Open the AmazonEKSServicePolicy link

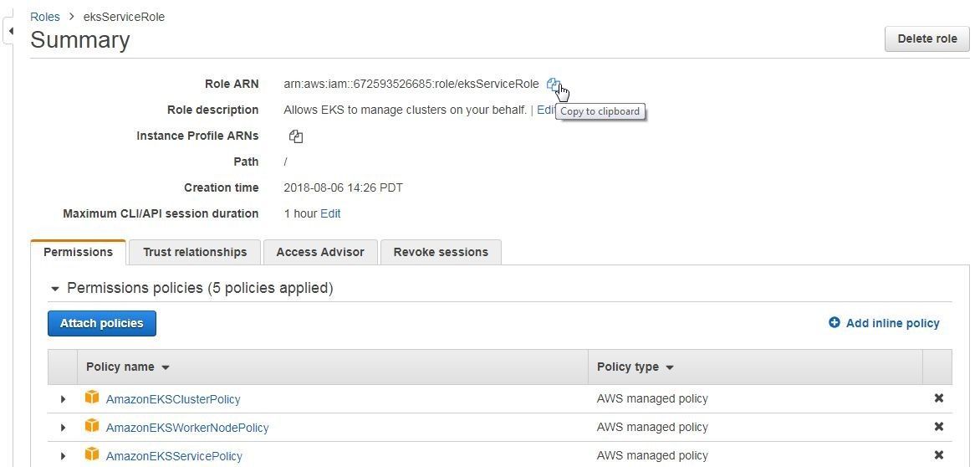[x=175, y=456]
